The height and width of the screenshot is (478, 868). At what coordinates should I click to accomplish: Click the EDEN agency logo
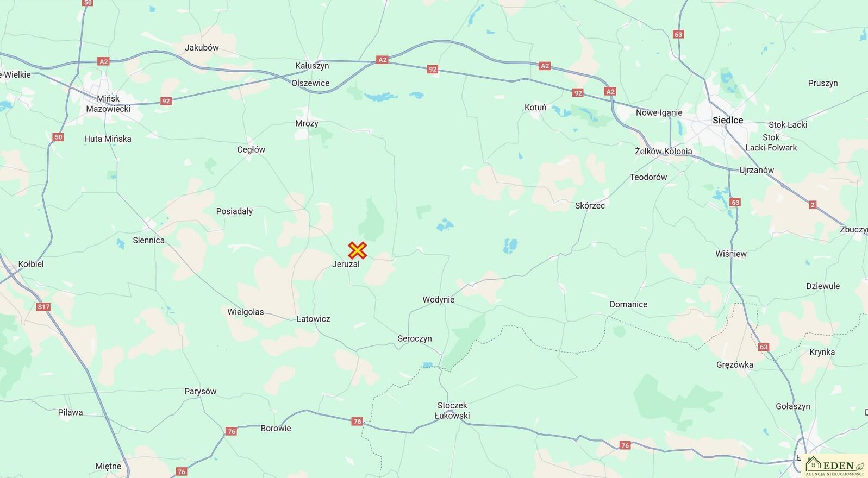point(835,466)
